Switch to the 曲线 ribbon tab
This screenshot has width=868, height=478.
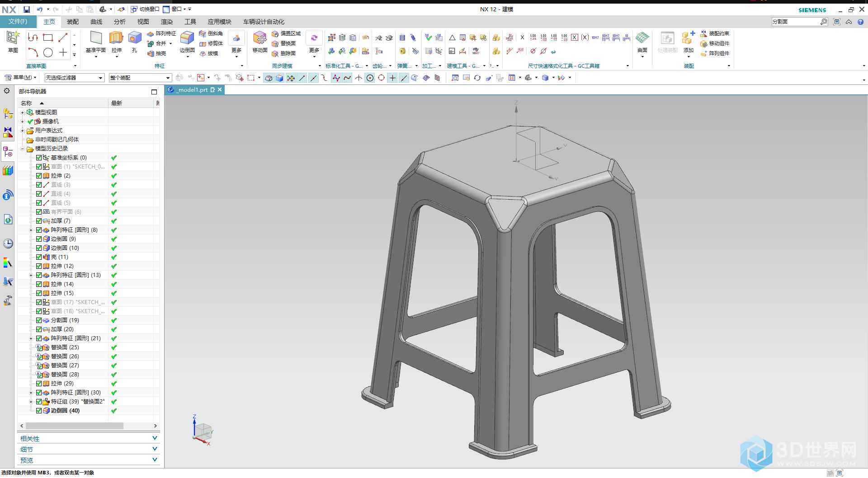coord(96,22)
